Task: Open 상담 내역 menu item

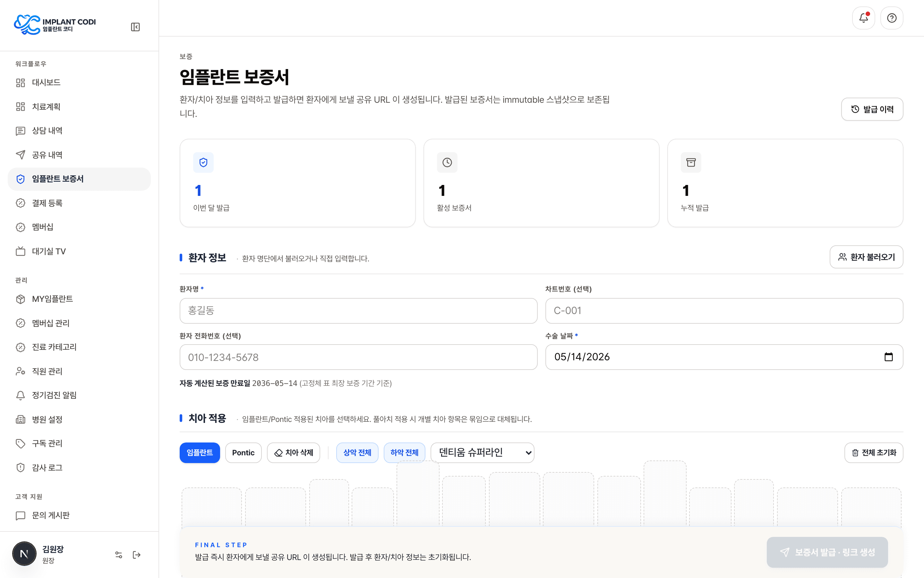Action: coord(79,131)
